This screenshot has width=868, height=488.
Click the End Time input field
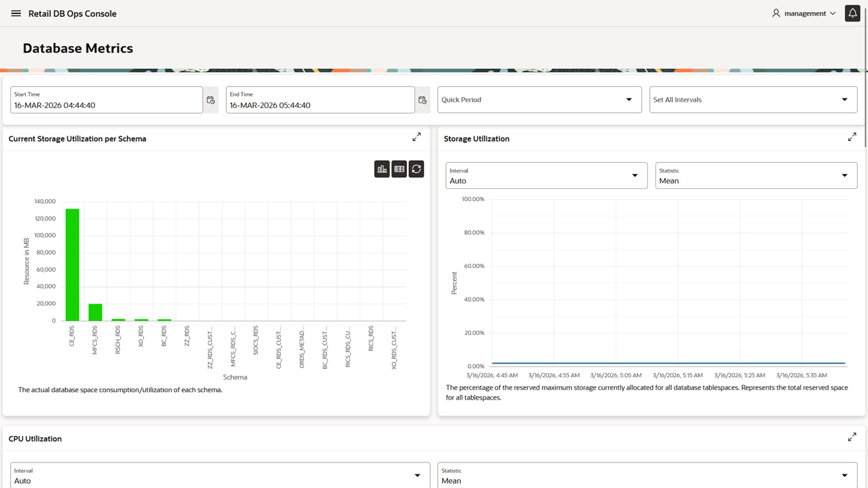321,100
